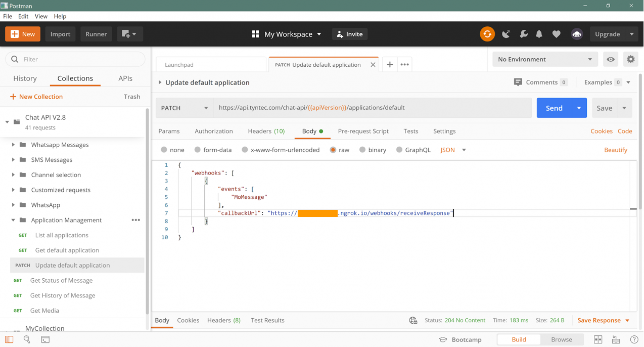Open the help question mark icon

pyautogui.click(x=634, y=339)
